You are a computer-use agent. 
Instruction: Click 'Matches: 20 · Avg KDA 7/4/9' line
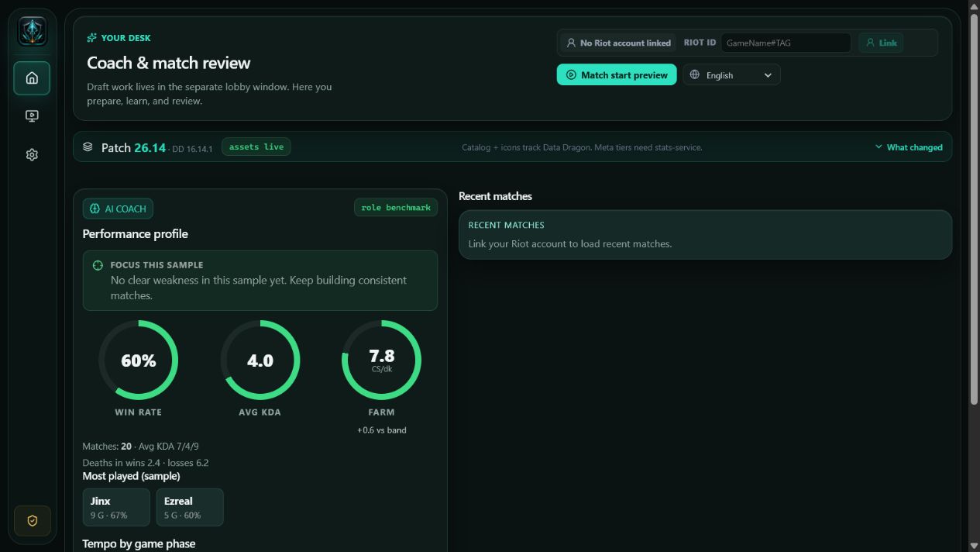pyautogui.click(x=141, y=447)
